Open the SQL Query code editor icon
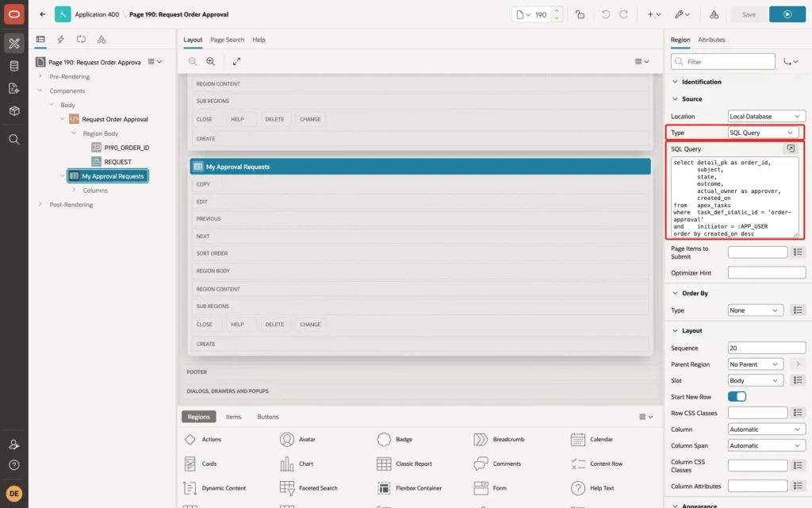The width and height of the screenshot is (812, 508). click(791, 148)
